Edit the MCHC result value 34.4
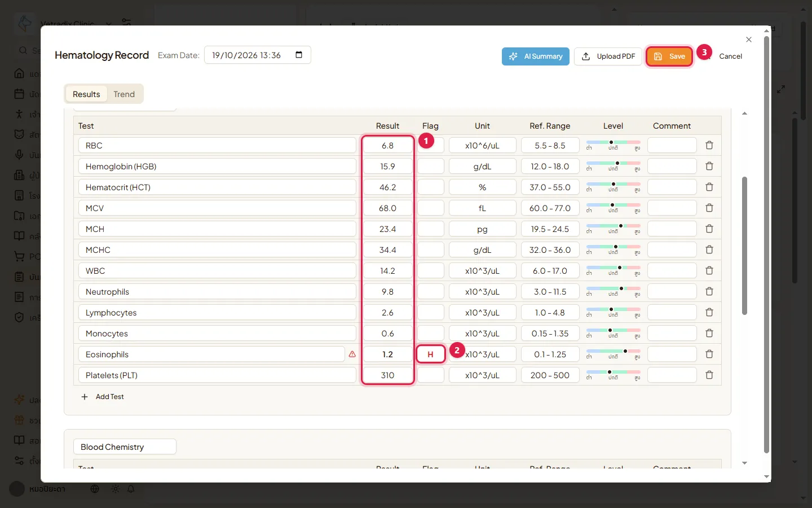Screen dimensions: 812x508 tap(388, 249)
